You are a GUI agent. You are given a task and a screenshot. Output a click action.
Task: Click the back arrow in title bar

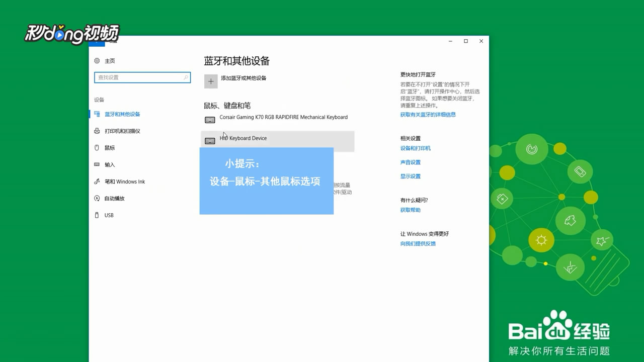pyautogui.click(x=96, y=42)
